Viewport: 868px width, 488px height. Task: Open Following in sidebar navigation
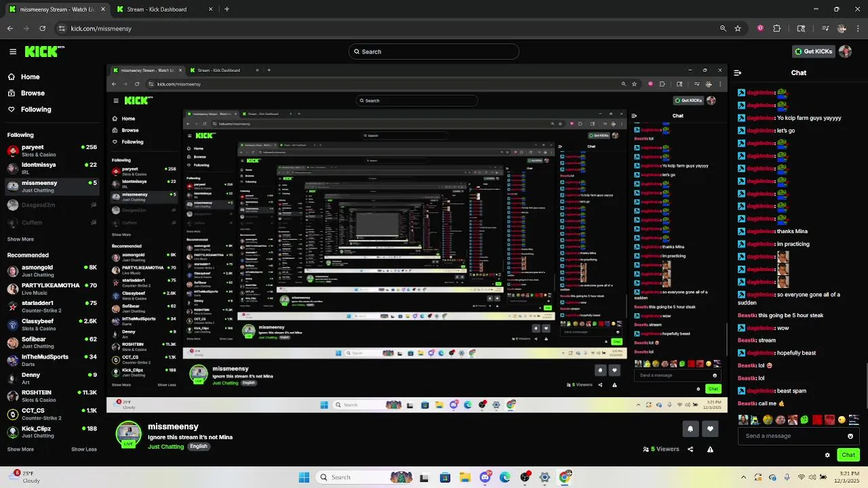(x=35, y=109)
